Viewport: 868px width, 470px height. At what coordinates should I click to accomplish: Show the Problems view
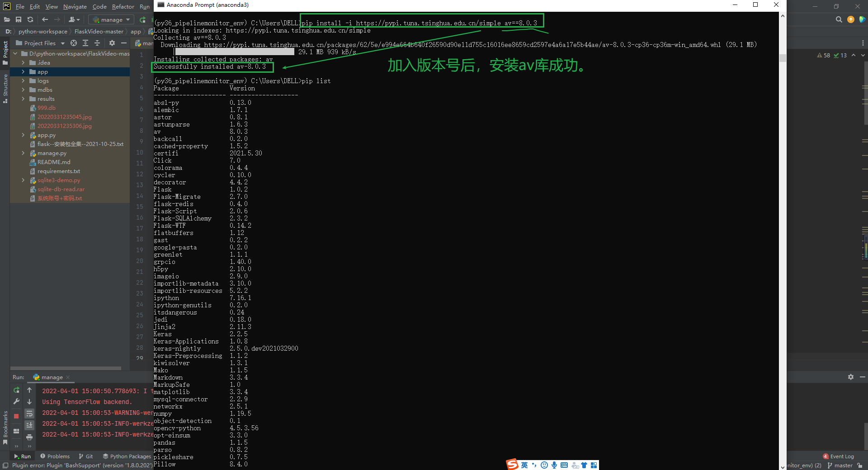pos(58,456)
